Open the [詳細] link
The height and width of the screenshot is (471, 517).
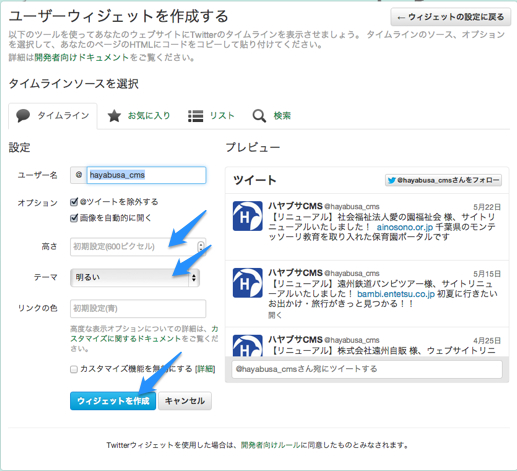205,369
